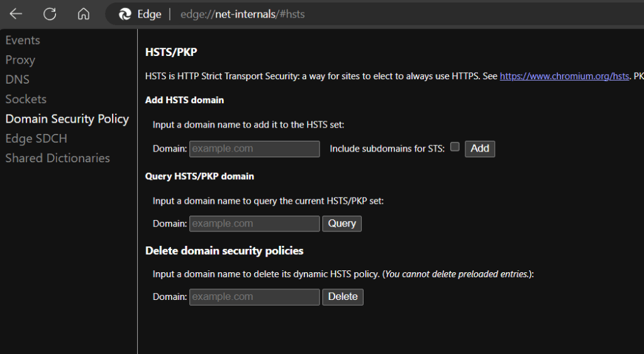This screenshot has width=644, height=354.
Task: Enable Include subdomains for STS checkbox
Action: tap(455, 147)
